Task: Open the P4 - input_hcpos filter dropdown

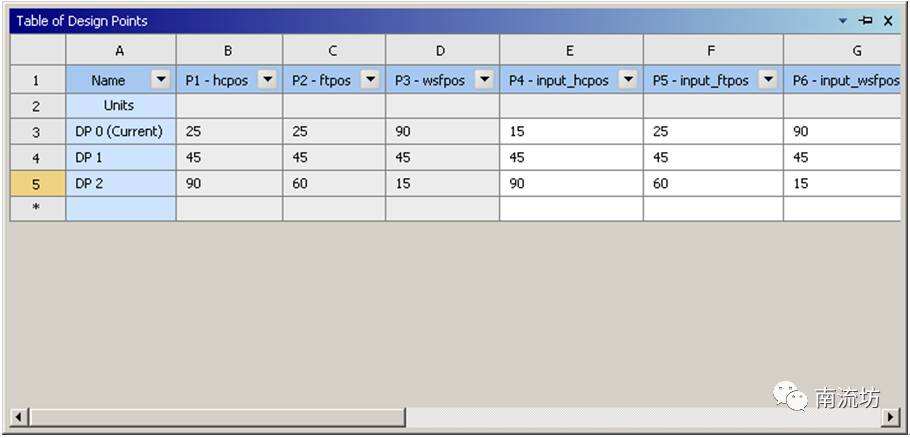Action: (627, 80)
